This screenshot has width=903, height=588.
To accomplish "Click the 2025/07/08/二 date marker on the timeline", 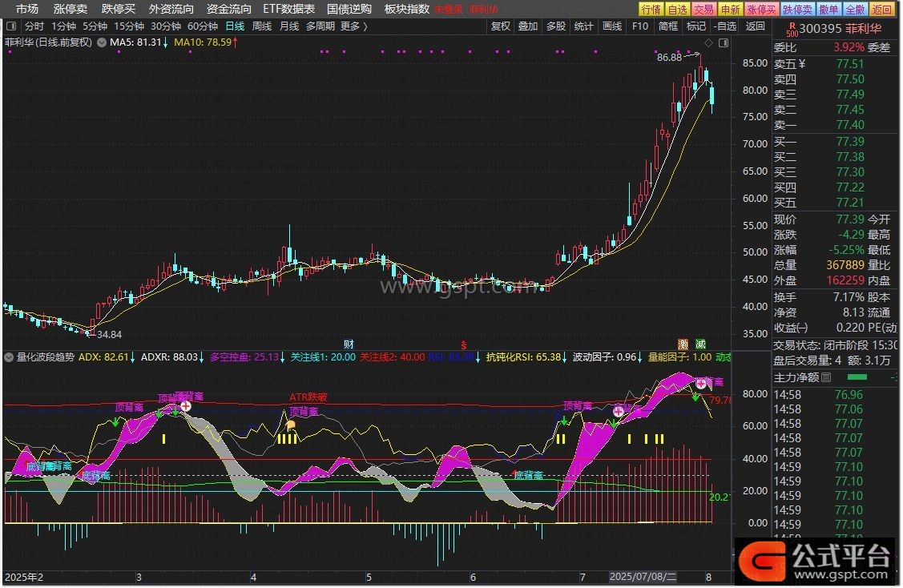I will [643, 577].
